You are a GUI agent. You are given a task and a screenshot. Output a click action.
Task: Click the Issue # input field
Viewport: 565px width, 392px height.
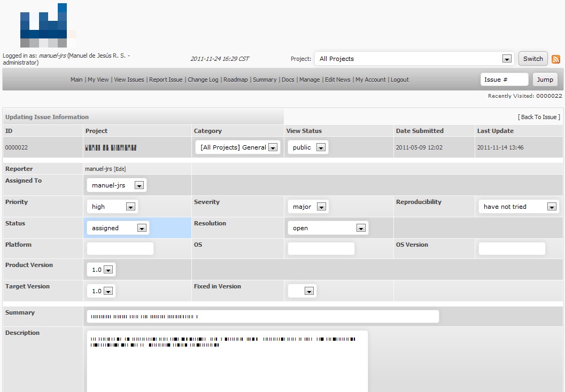point(504,80)
